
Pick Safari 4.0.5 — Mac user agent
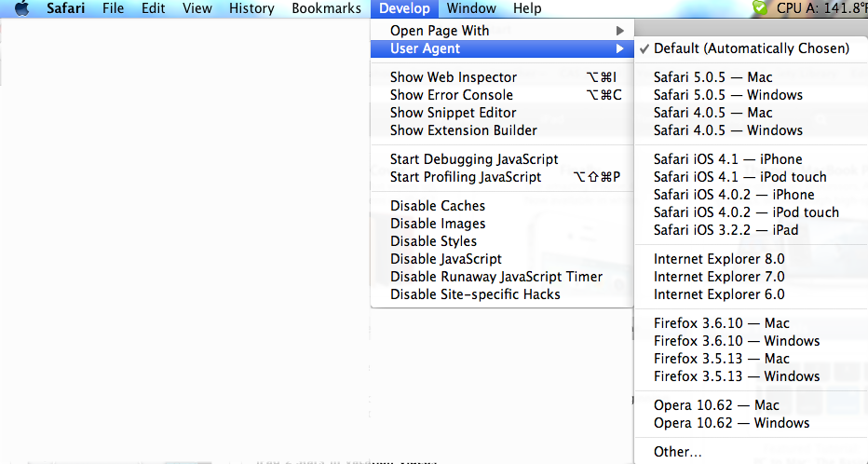pos(752,113)
